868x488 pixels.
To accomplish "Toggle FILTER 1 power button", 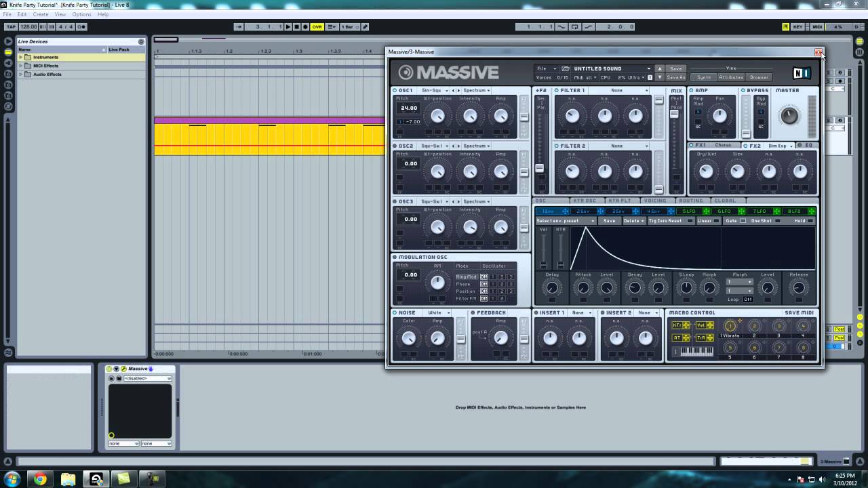I will tap(557, 90).
